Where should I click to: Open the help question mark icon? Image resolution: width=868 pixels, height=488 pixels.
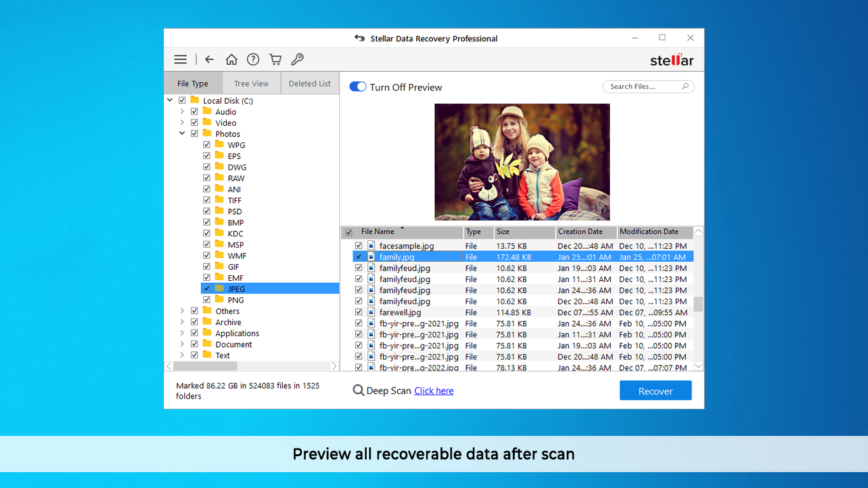click(x=253, y=60)
